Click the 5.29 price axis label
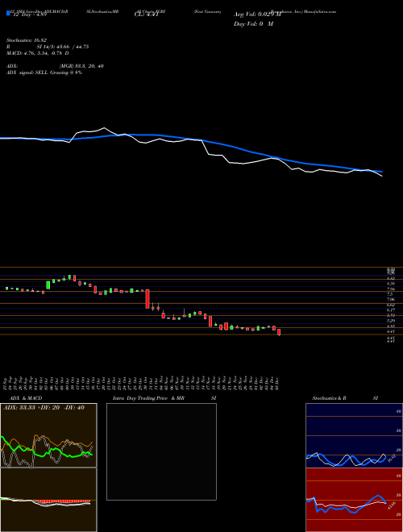The width and height of the screenshot is (403, 532). tap(391, 321)
